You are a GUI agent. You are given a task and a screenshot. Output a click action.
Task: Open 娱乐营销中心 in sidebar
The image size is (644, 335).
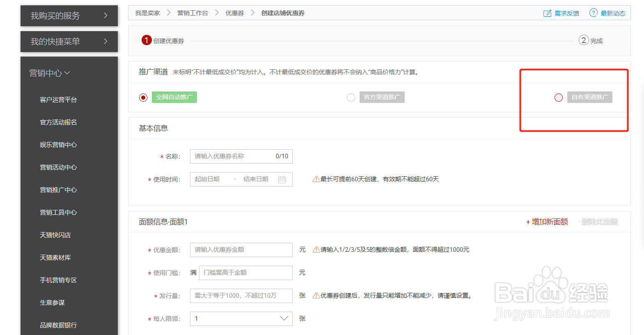click(x=58, y=145)
